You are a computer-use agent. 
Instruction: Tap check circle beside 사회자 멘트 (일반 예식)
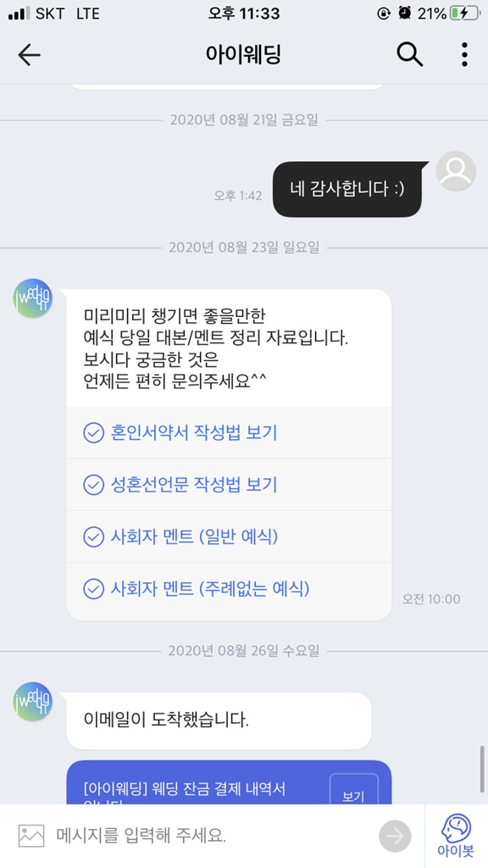coord(93,537)
